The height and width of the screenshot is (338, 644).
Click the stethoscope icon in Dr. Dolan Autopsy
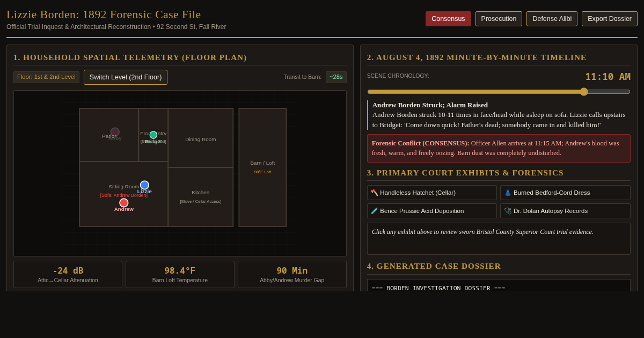pyautogui.click(x=508, y=211)
